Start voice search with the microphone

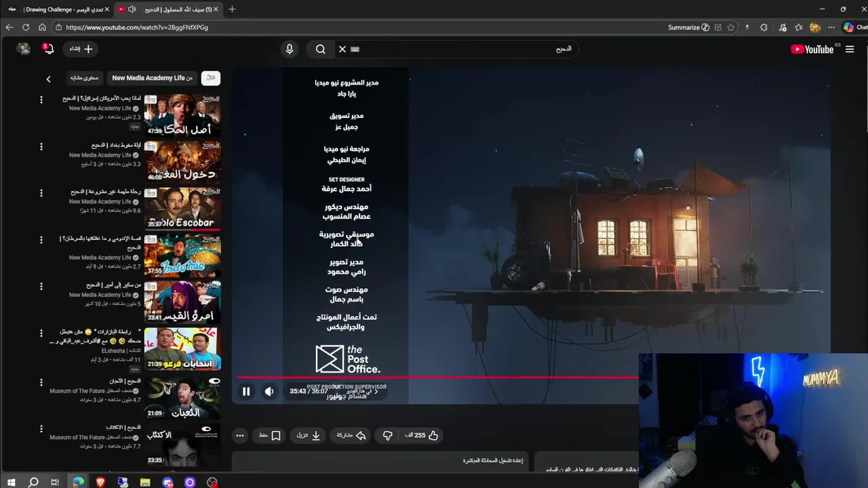point(290,49)
